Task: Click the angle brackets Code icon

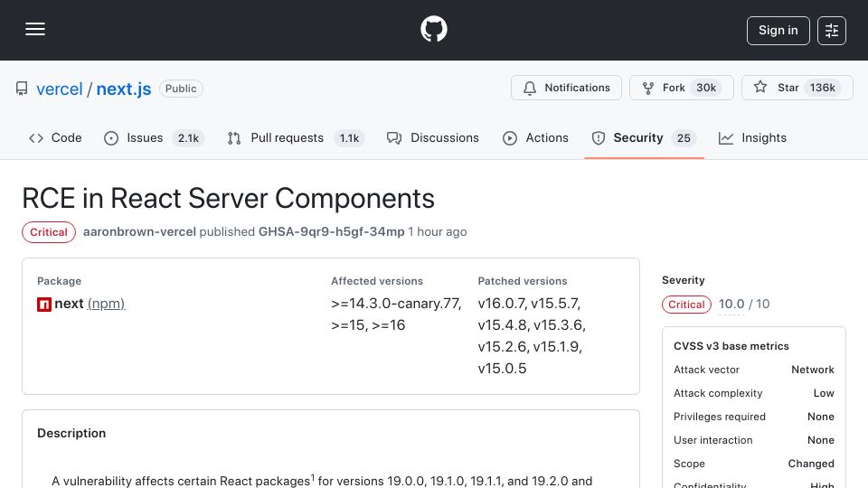Action: point(36,138)
